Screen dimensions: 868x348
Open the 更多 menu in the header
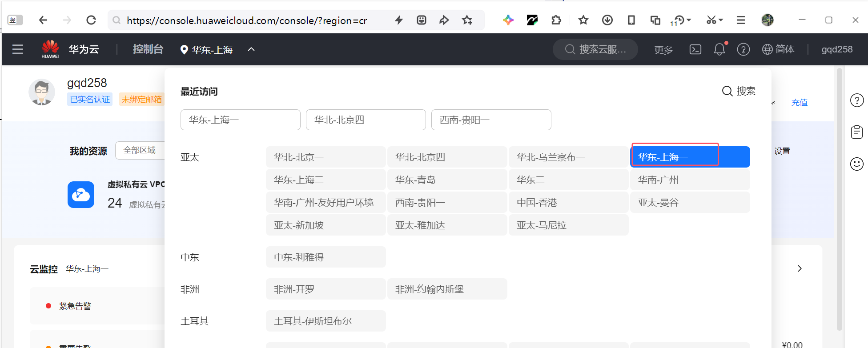coord(663,50)
